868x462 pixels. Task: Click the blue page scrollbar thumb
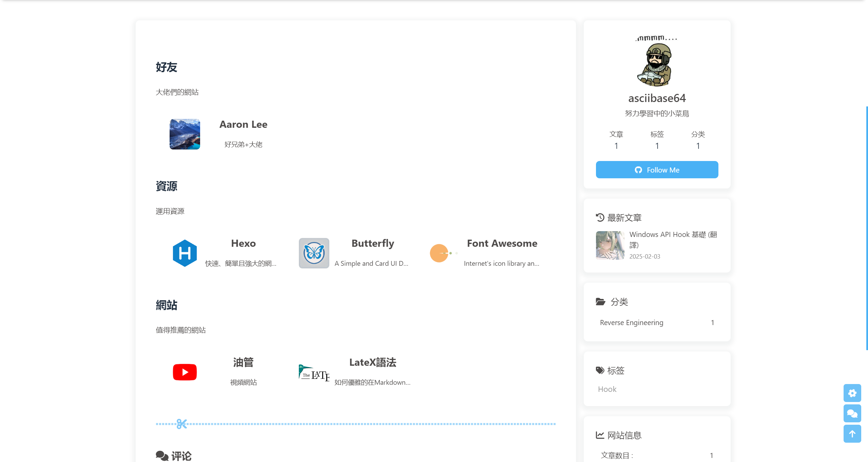pyautogui.click(x=866, y=227)
